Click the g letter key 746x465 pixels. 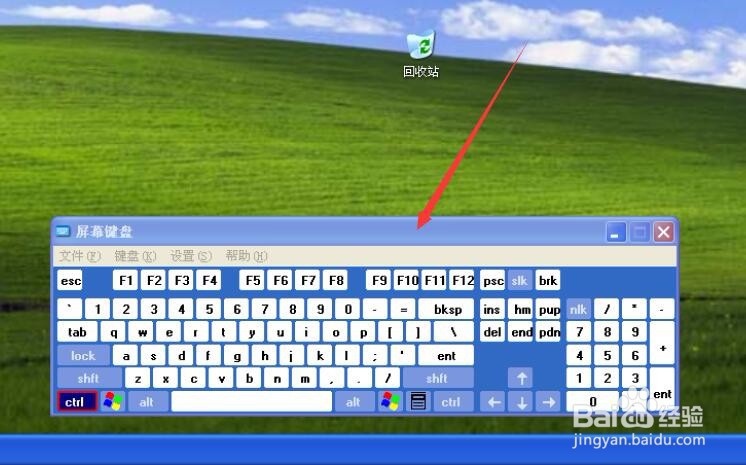pos(236,356)
